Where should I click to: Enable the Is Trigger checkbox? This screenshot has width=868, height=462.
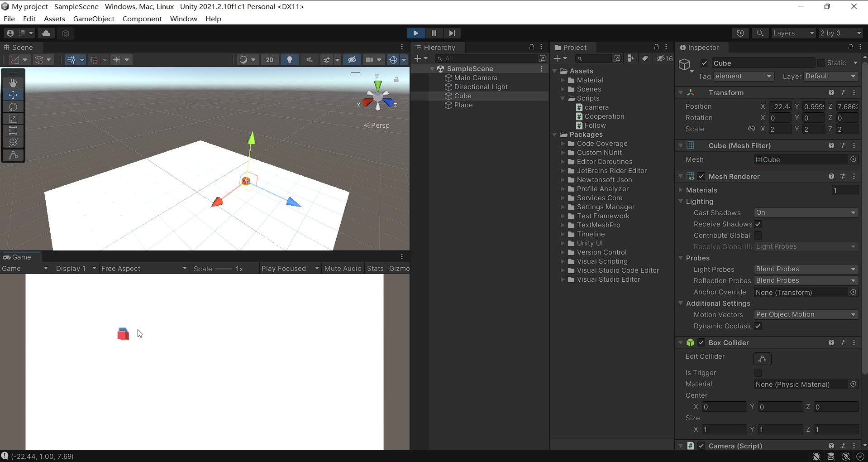(x=758, y=373)
